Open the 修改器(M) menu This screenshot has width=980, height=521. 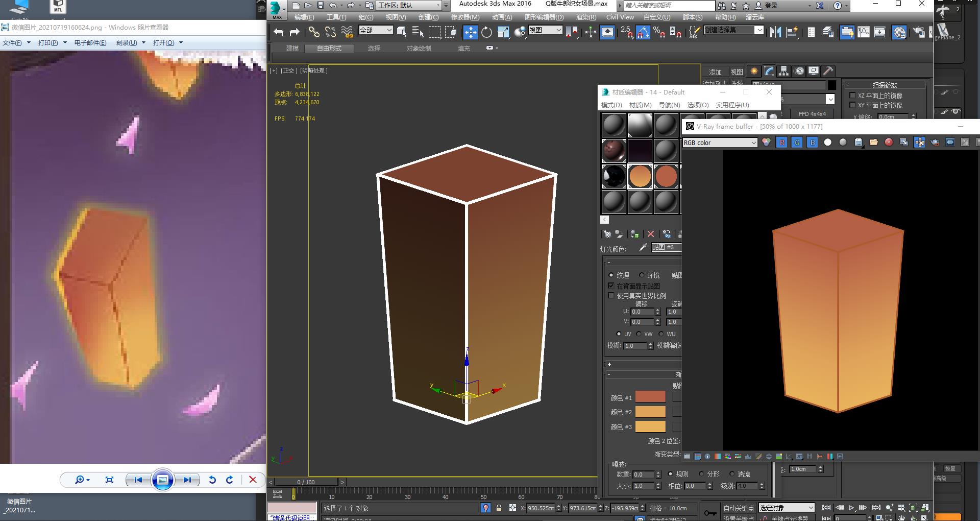[x=465, y=17]
